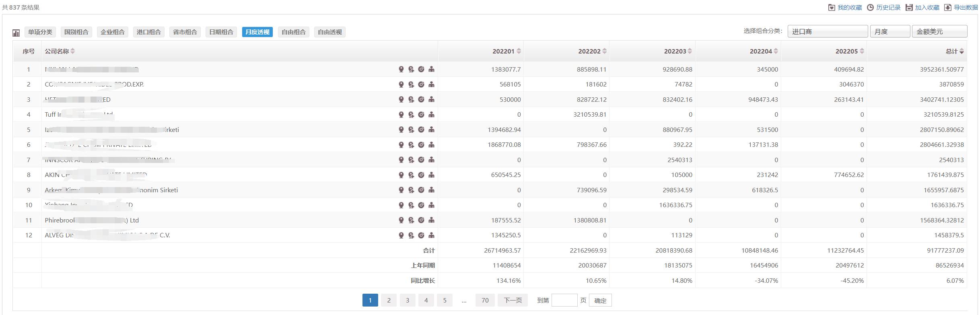Sort the 202203 column

pyautogui.click(x=690, y=51)
